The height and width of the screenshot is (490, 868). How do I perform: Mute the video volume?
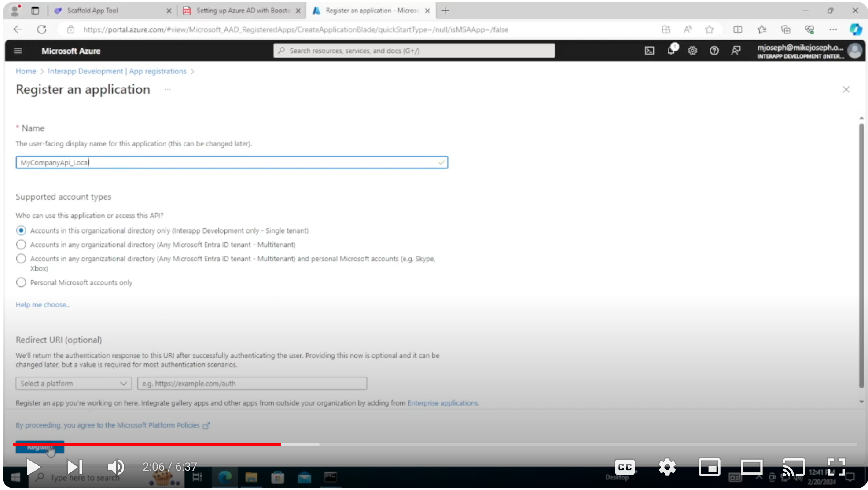pos(116,467)
